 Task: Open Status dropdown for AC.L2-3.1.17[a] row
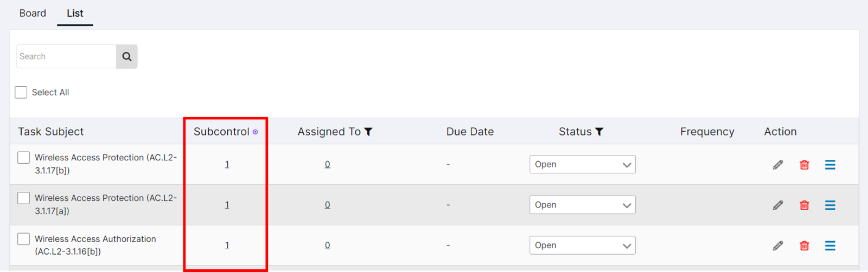(x=582, y=205)
